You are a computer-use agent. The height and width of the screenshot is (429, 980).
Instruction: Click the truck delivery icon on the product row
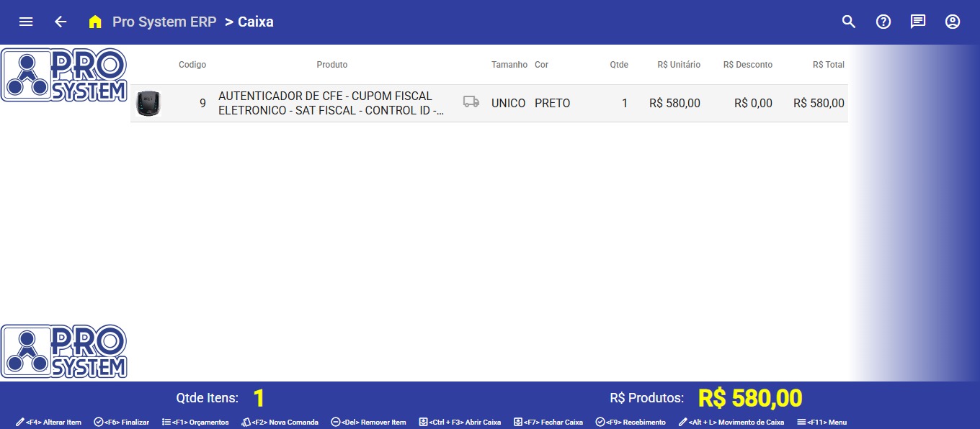tap(471, 102)
